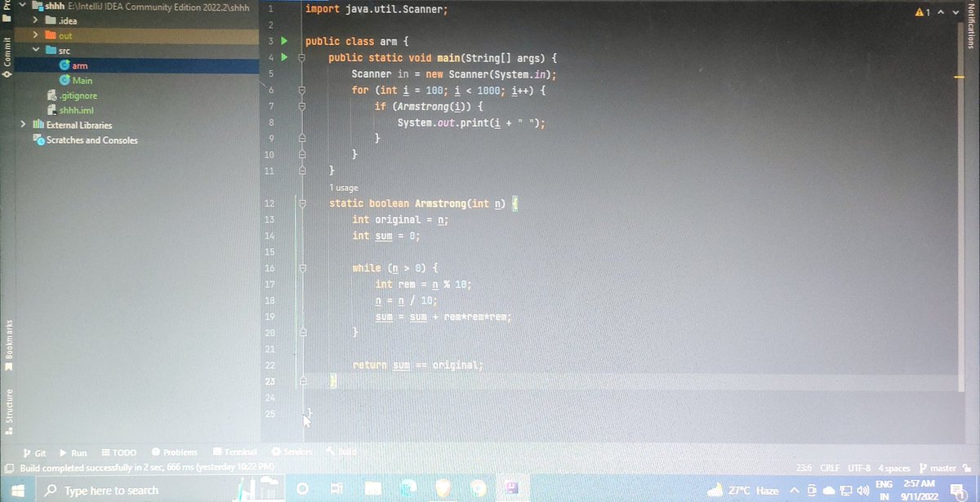Image resolution: width=980 pixels, height=502 pixels.
Task: Click the arm class file icon
Action: (65, 65)
